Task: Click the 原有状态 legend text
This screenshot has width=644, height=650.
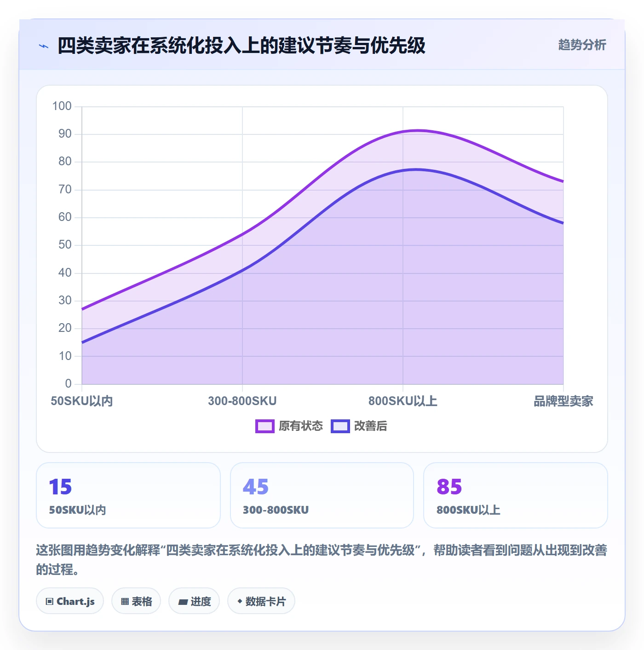Action: click(x=301, y=426)
